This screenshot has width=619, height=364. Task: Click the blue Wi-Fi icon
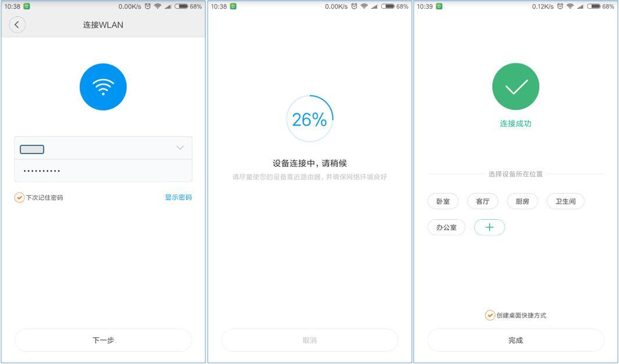[x=103, y=86]
